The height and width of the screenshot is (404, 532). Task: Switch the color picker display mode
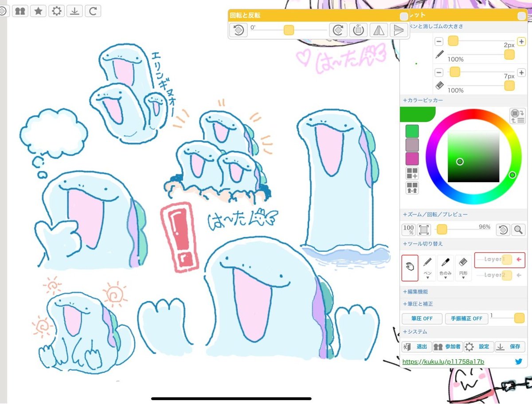coord(517,116)
